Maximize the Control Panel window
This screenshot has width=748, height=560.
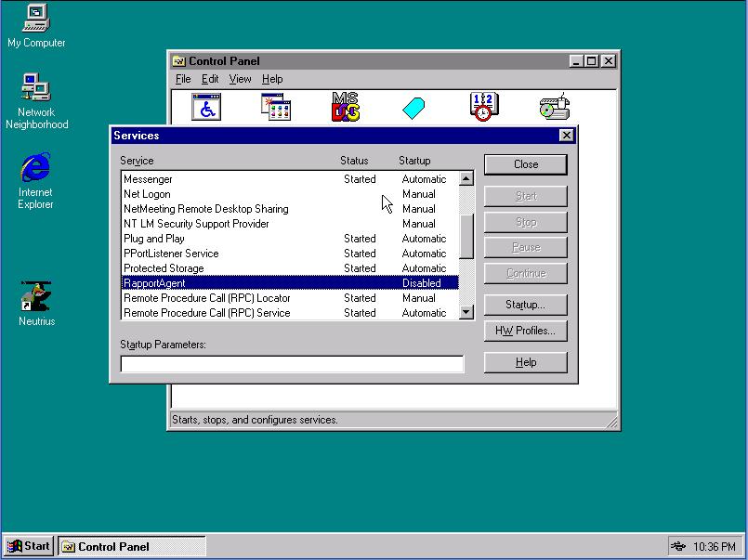coord(591,61)
